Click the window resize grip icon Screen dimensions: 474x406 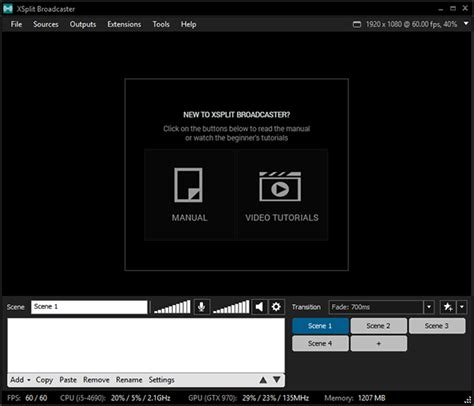tap(467, 399)
